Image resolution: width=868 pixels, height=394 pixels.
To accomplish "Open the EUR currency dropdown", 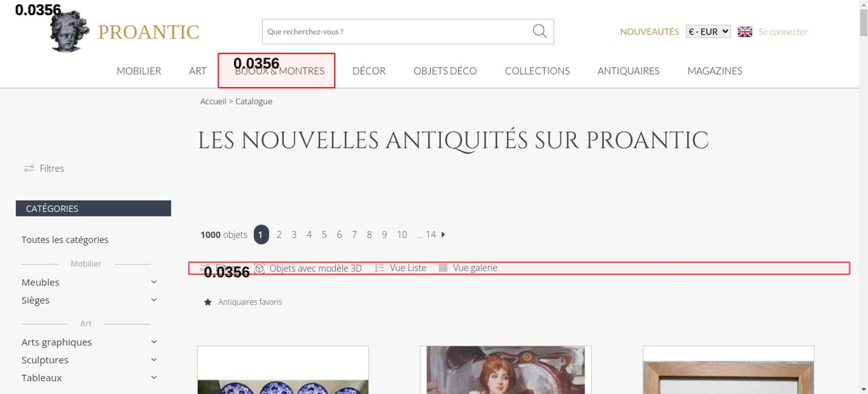I will click(708, 32).
